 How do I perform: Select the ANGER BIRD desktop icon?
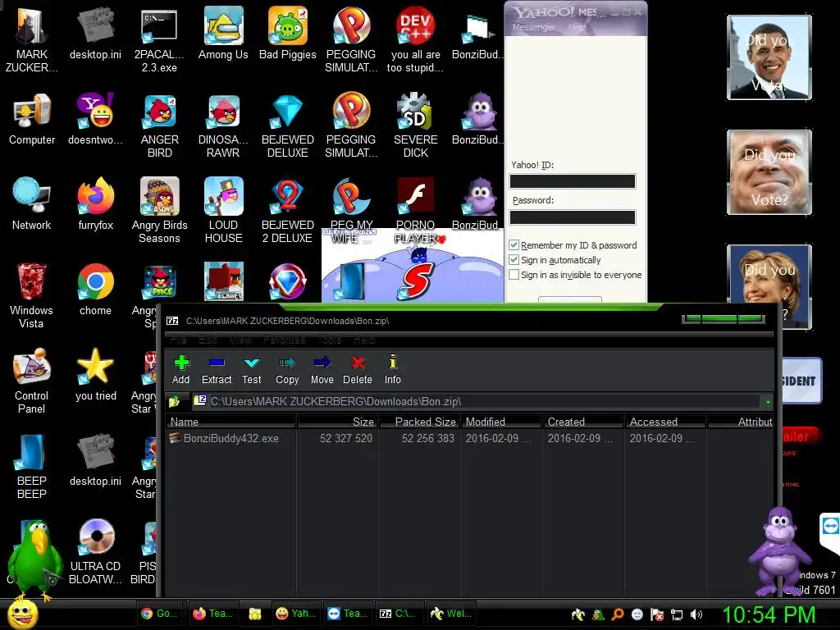coord(160,126)
